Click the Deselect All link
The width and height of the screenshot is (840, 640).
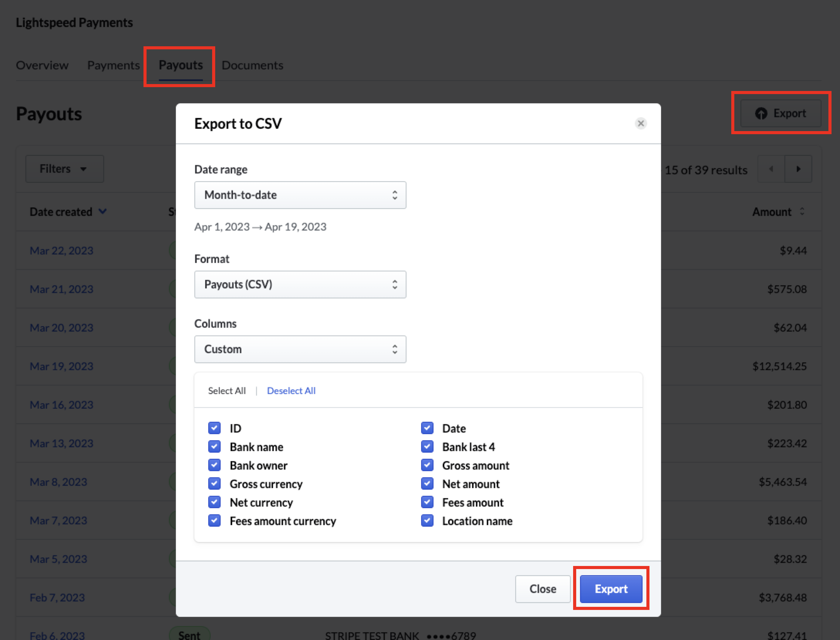291,391
